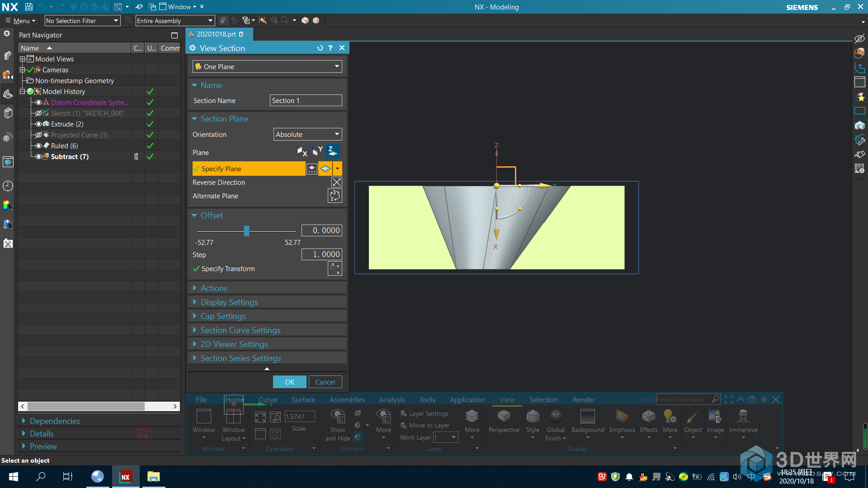Screen dimensions: 868x488
Task: Open the Windows Start menu
Action: click(14, 477)
